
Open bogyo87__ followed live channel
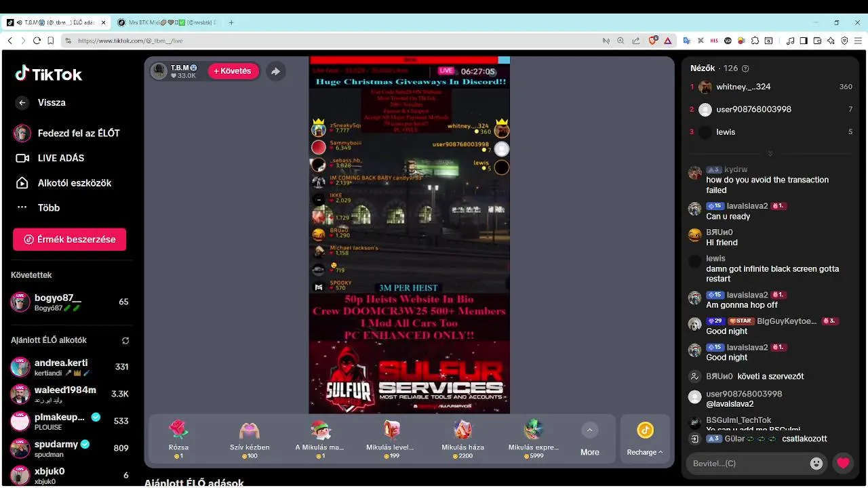69,302
